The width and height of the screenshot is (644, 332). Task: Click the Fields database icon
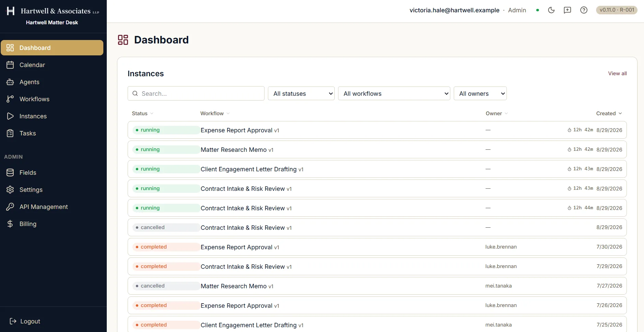(x=10, y=172)
